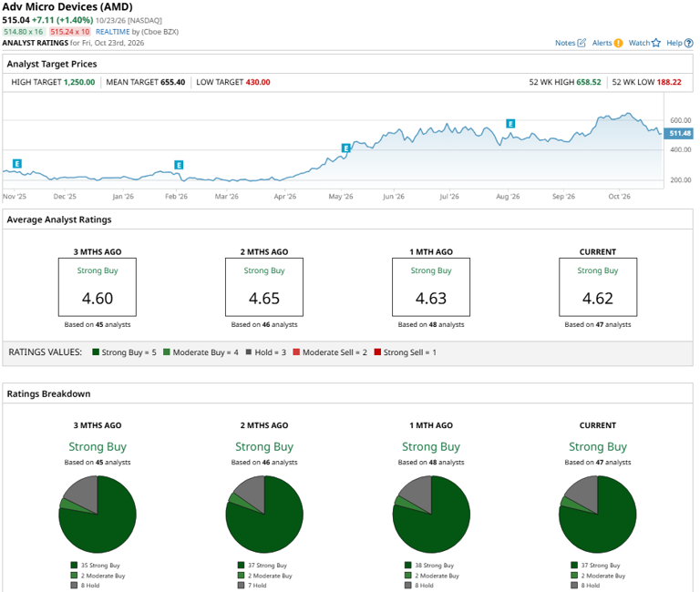Click the Watch link

(x=639, y=43)
